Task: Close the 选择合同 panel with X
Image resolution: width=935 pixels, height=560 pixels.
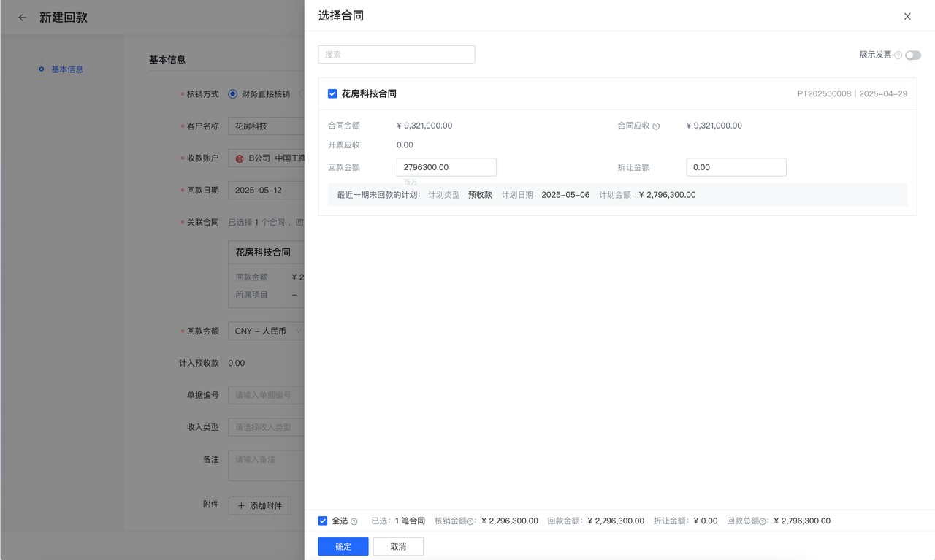Action: [907, 16]
